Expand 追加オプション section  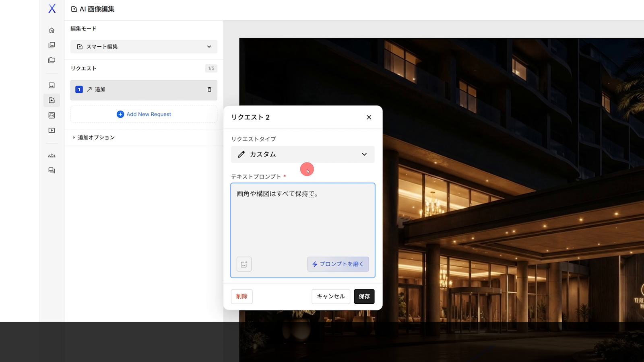click(94, 138)
